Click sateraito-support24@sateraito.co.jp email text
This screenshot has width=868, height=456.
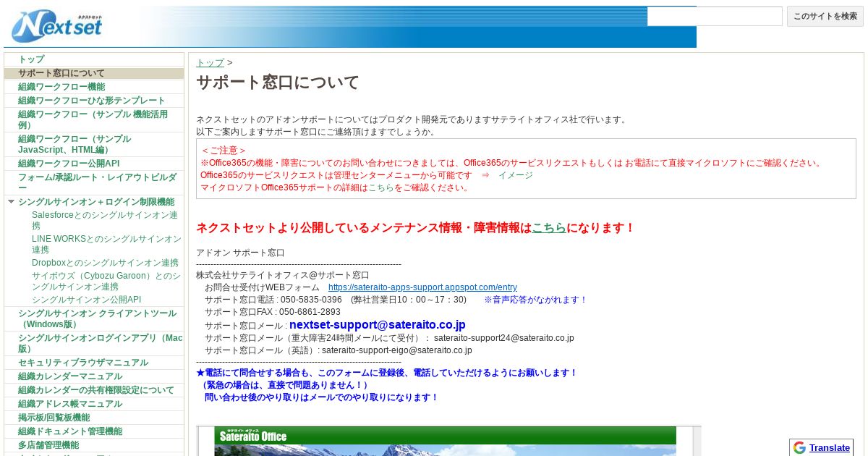[504, 338]
